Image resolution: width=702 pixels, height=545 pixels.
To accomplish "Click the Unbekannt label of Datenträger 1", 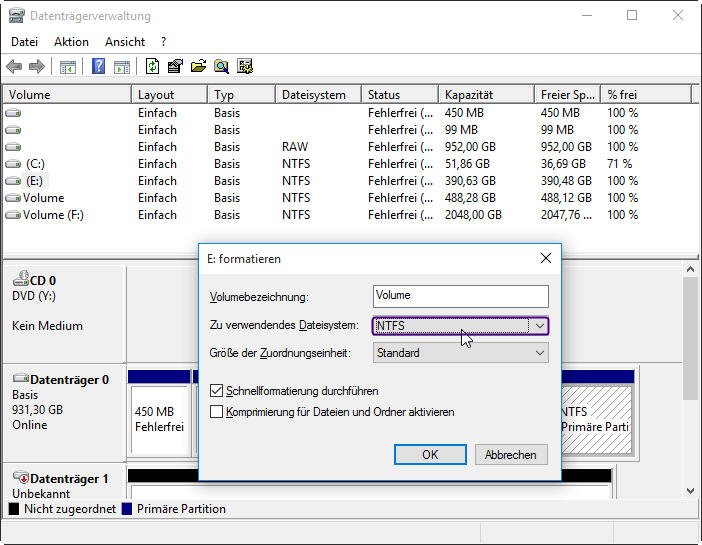I will (x=41, y=494).
